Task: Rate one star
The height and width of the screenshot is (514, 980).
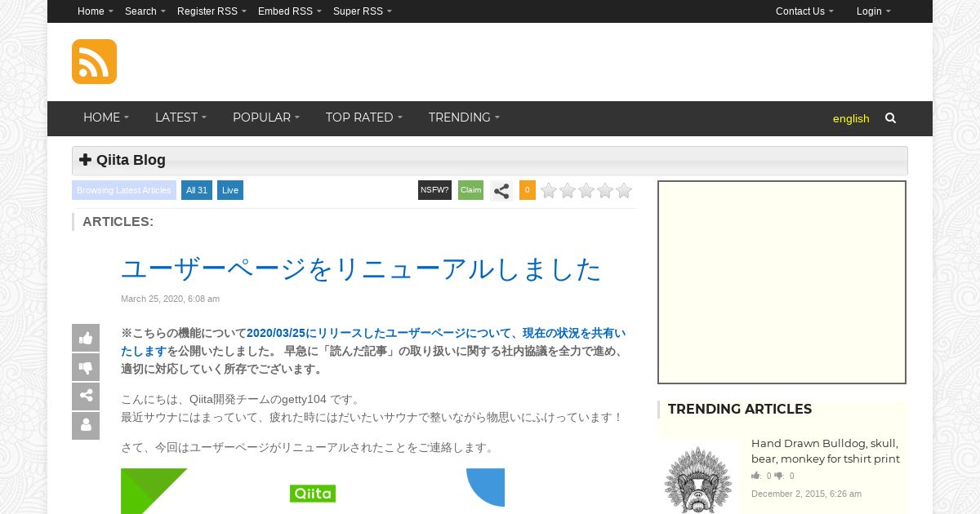Action: pos(549,191)
